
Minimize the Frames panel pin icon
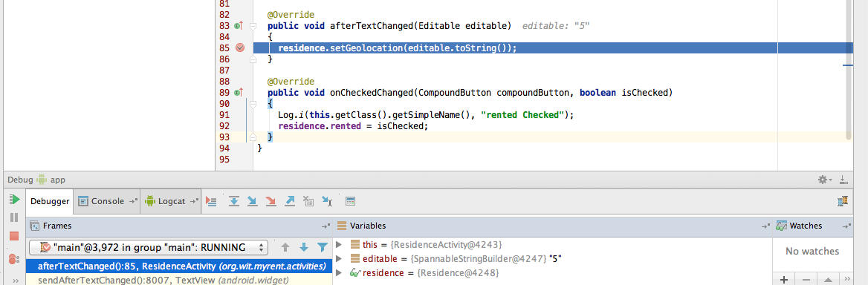(x=325, y=226)
